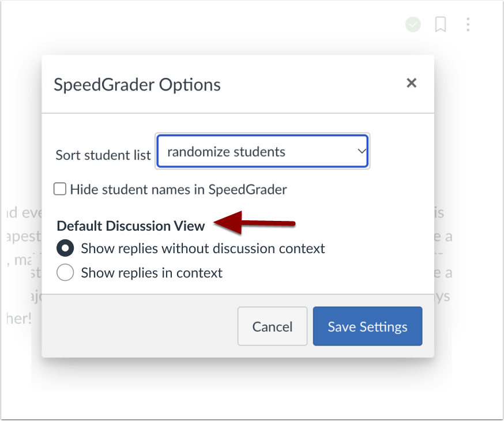Click the 'Sort student list' label
The width and height of the screenshot is (504, 421).
pos(103,155)
